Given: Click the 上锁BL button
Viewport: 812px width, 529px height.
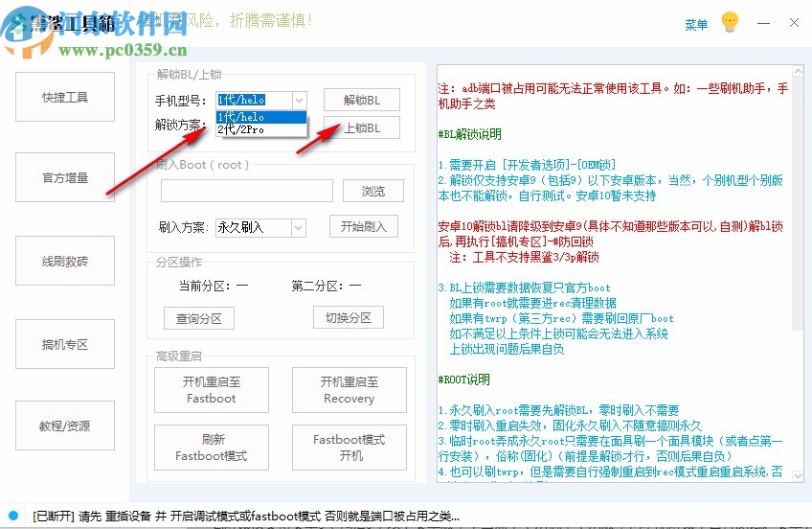Looking at the screenshot, I should [x=361, y=127].
